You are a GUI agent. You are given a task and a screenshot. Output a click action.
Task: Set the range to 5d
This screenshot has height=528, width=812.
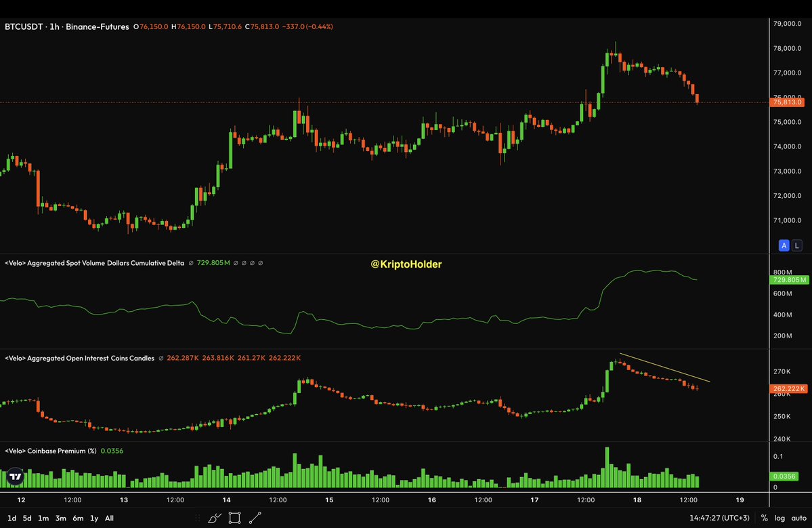click(27, 518)
